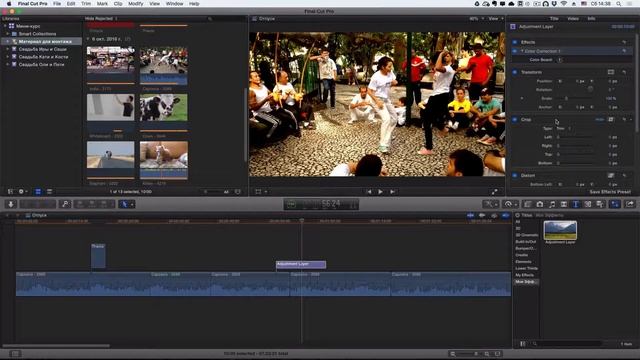Image resolution: width=640 pixels, height=360 pixels.
Task: Click the Wi-Fi status icon
Action: [564, 4]
